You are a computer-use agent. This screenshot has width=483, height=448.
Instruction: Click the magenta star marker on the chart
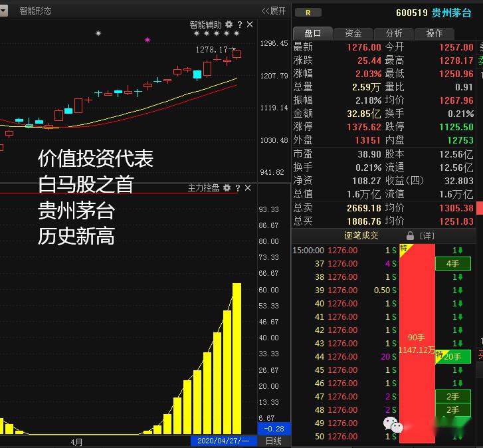click(x=147, y=39)
